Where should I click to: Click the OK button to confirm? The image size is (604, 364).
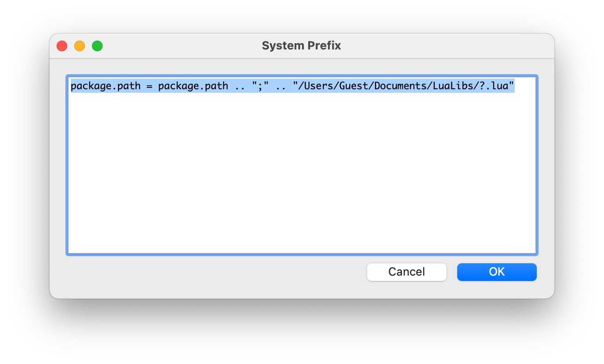tap(496, 272)
